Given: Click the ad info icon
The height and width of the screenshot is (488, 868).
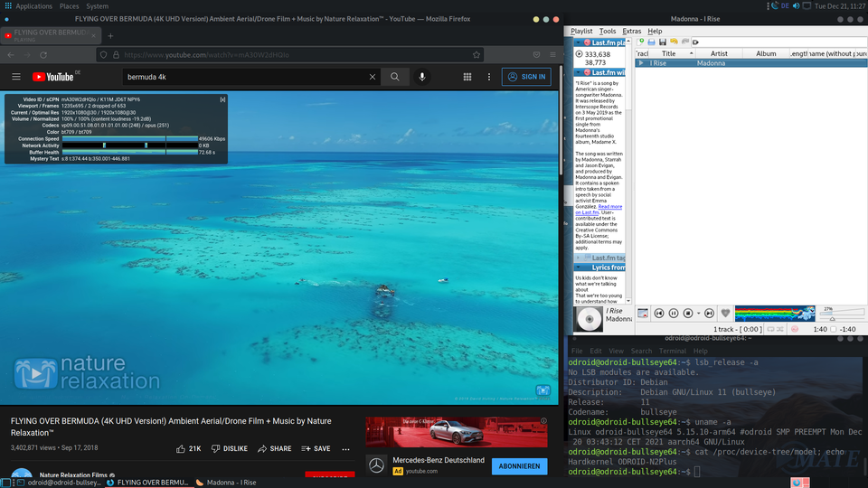Looking at the screenshot, I should [543, 421].
